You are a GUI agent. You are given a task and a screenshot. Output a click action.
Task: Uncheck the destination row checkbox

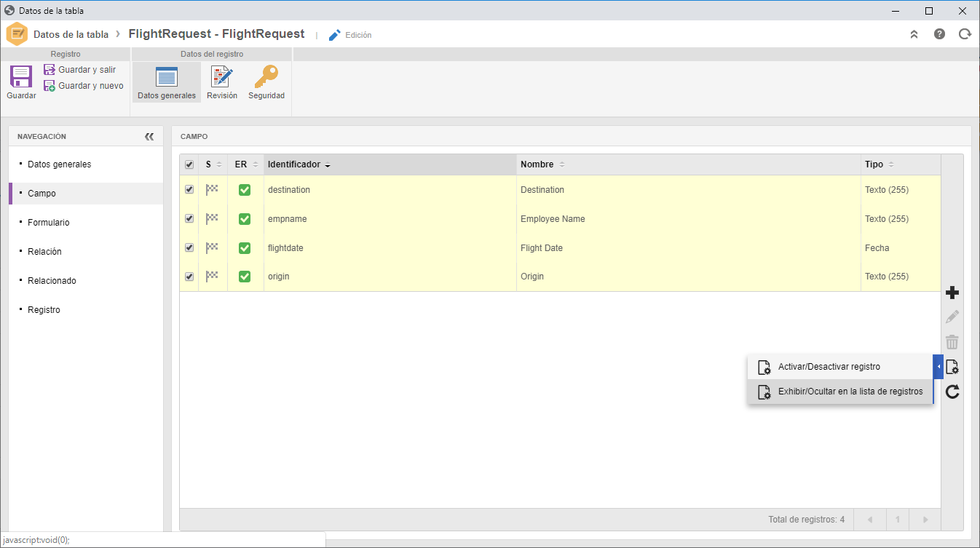(x=189, y=189)
